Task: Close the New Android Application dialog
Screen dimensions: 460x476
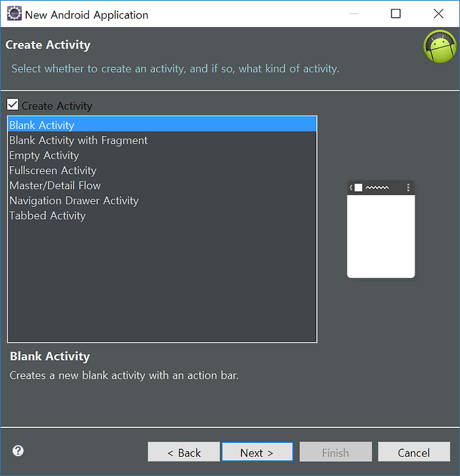Action: tap(438, 13)
